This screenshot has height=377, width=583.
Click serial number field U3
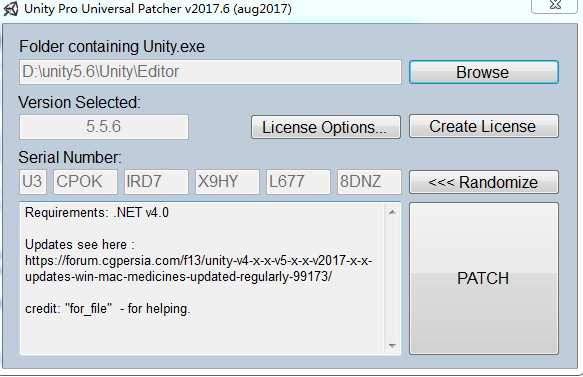(x=33, y=182)
